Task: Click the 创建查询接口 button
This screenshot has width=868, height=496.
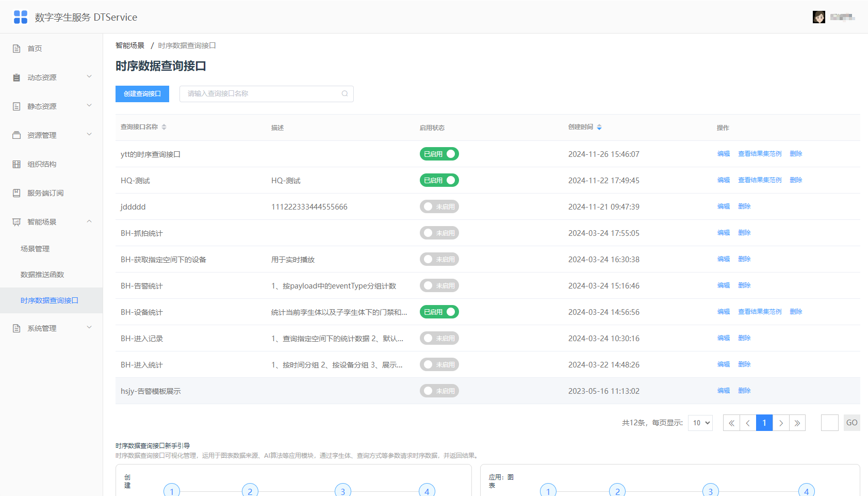Action: coord(142,94)
